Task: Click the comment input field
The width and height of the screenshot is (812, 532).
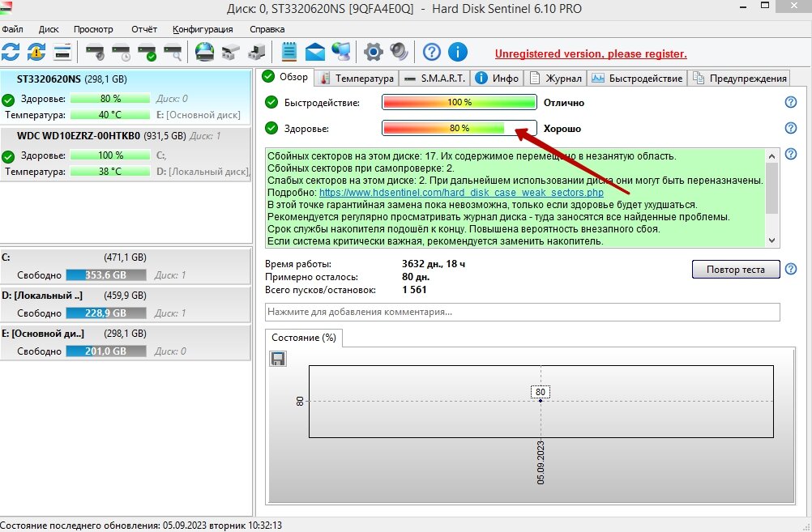Action: coord(523,312)
